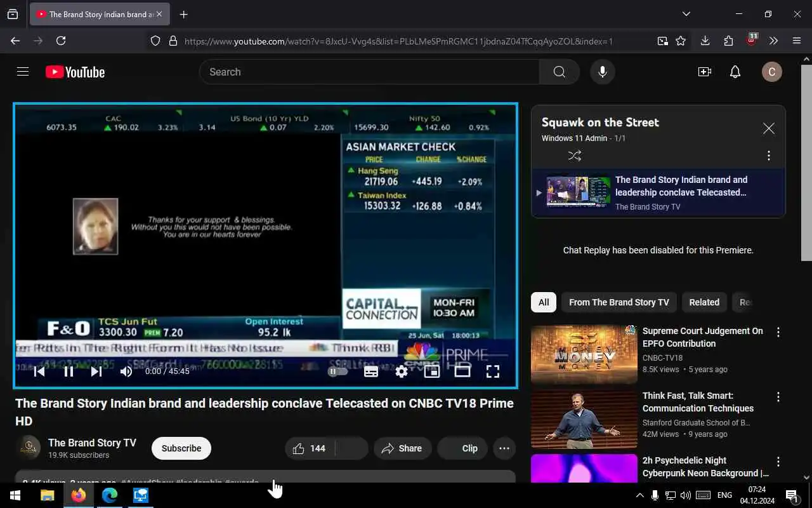Open YouTube notifications bell
Viewport: 812px width, 508px height.
[735, 72]
